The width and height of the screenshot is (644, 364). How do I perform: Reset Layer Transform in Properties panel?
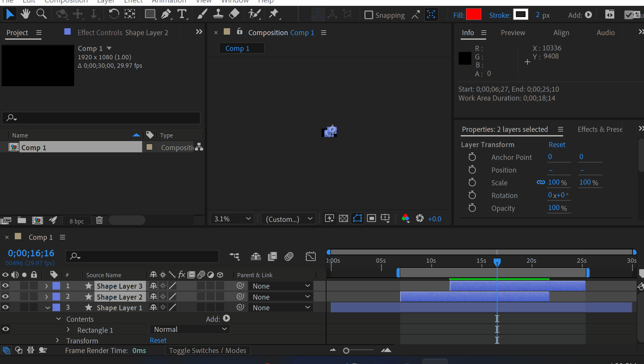557,145
